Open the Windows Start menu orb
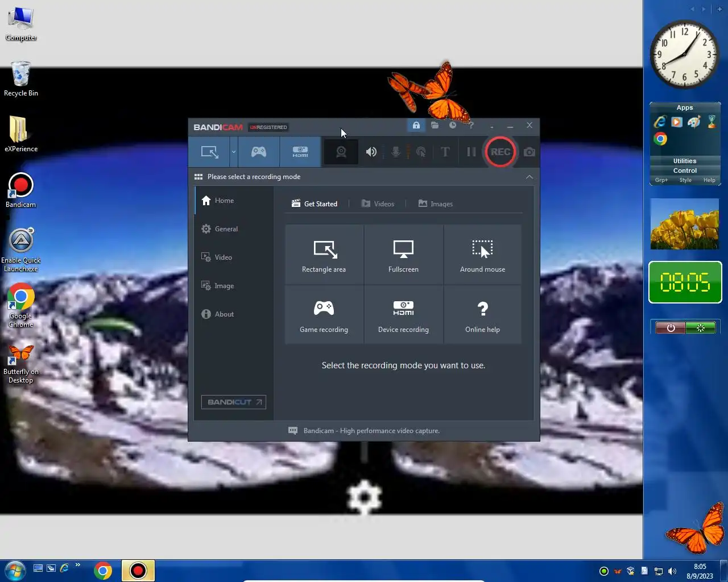Screen dimensions: 728x582 (x=14, y=571)
